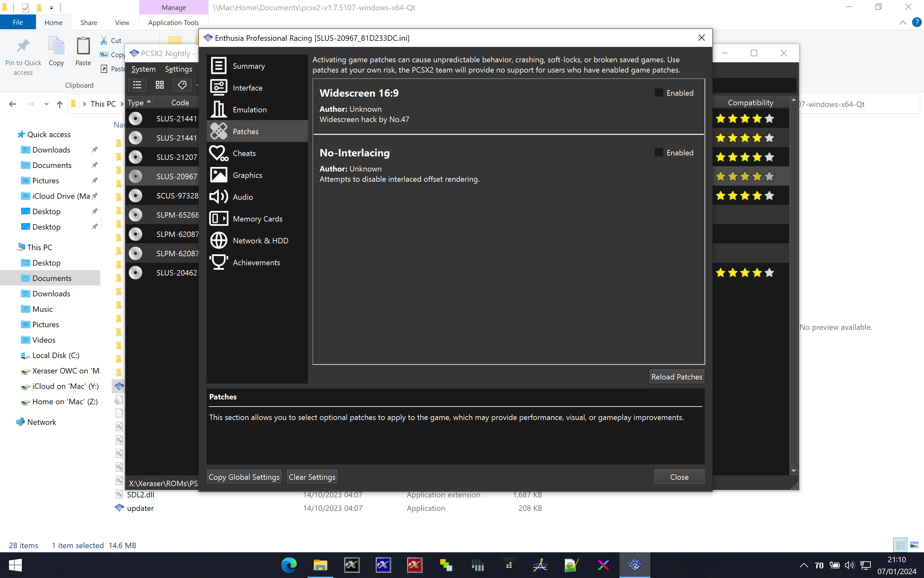
Task: Collapse the Explorer ribbon chevron
Action: coord(903,22)
